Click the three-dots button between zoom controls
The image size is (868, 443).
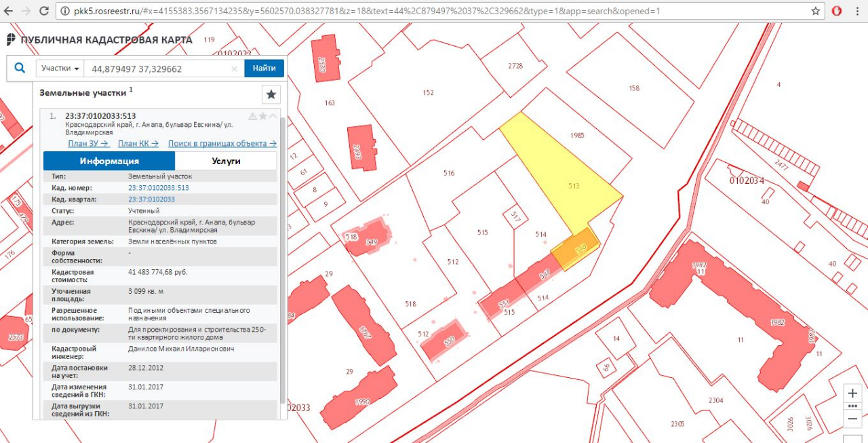click(853, 406)
